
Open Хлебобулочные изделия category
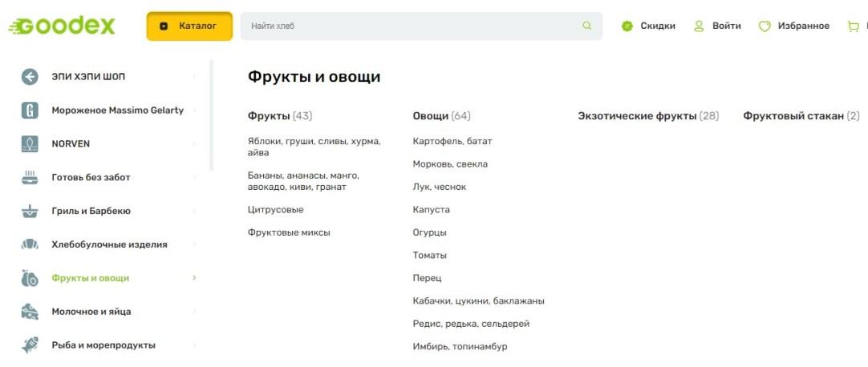[109, 244]
